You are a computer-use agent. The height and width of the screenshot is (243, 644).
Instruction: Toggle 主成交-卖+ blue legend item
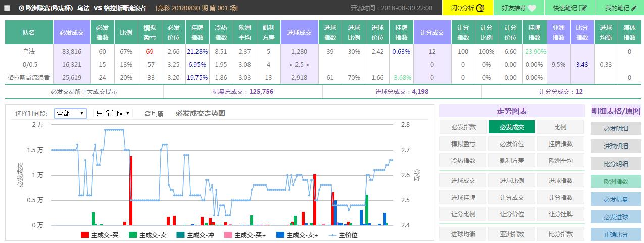pos(298,235)
